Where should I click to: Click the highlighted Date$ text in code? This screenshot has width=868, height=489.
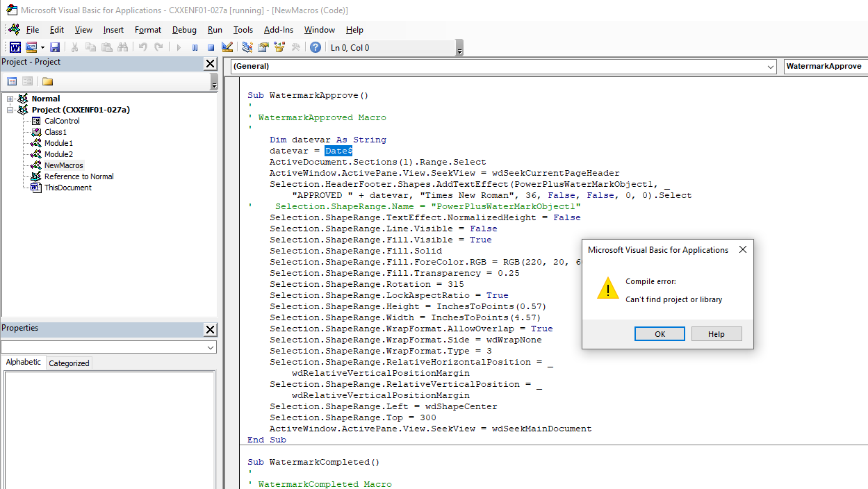339,151
